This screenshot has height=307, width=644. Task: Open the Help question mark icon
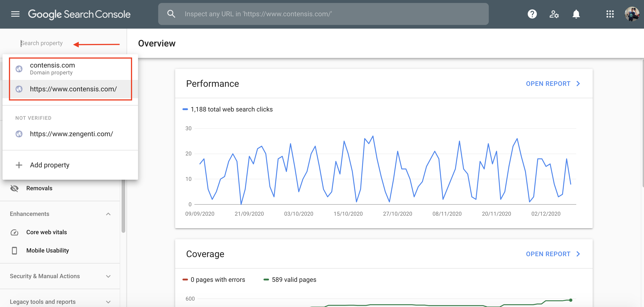click(532, 14)
